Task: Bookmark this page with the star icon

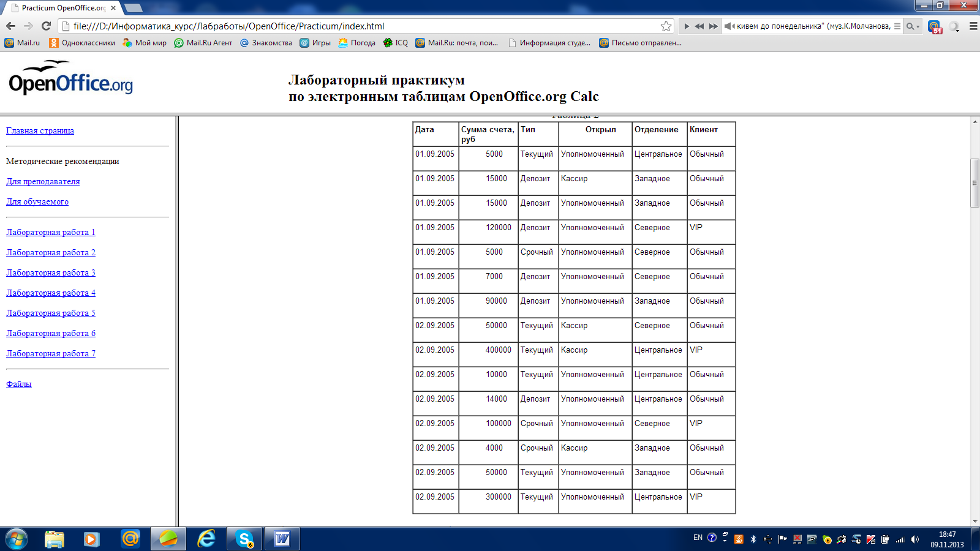Action: coord(666,26)
